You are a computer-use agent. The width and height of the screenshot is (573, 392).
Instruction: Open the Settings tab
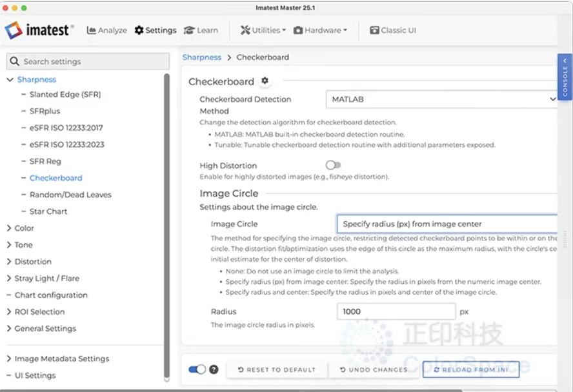tap(156, 30)
